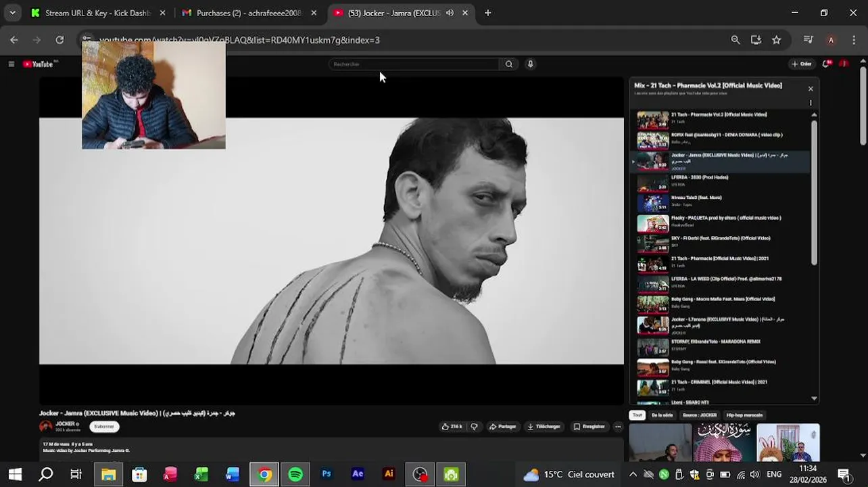
Task: Click the video player to pause
Action: click(x=331, y=241)
